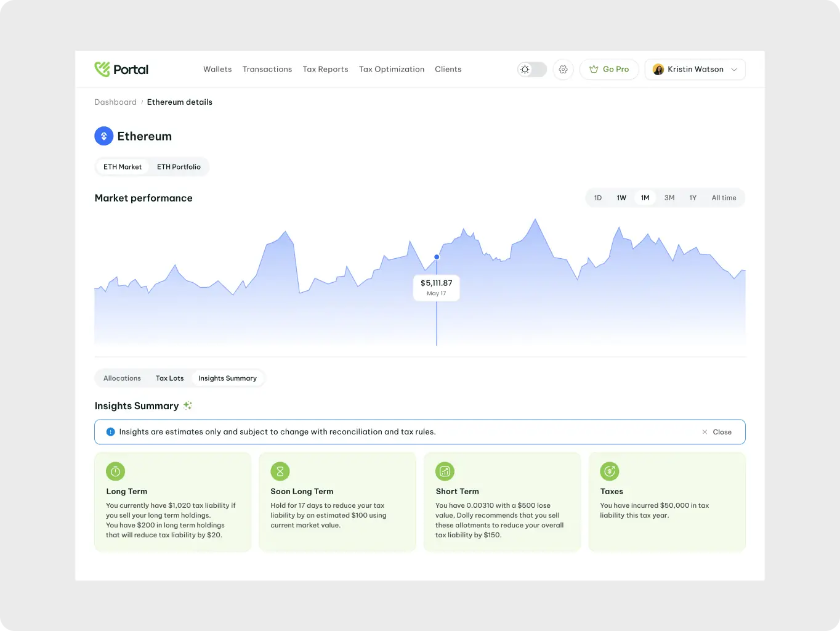Screen dimensions: 840x631
Task: Select the 1Y time range
Action: (x=693, y=197)
